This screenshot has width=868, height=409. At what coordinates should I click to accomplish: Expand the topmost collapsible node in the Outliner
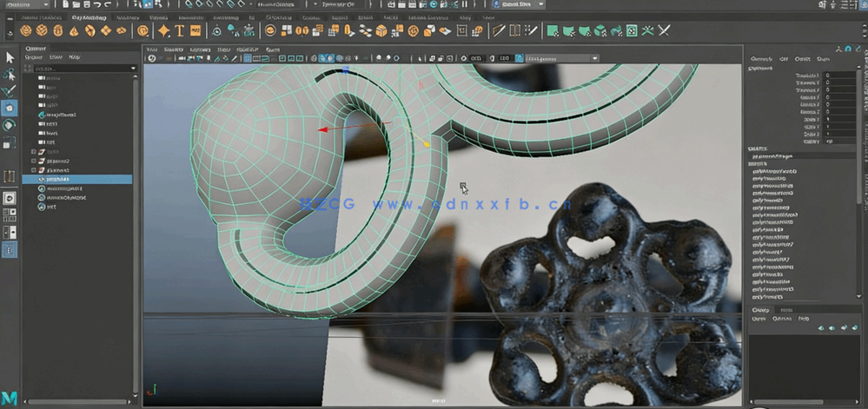[34, 152]
